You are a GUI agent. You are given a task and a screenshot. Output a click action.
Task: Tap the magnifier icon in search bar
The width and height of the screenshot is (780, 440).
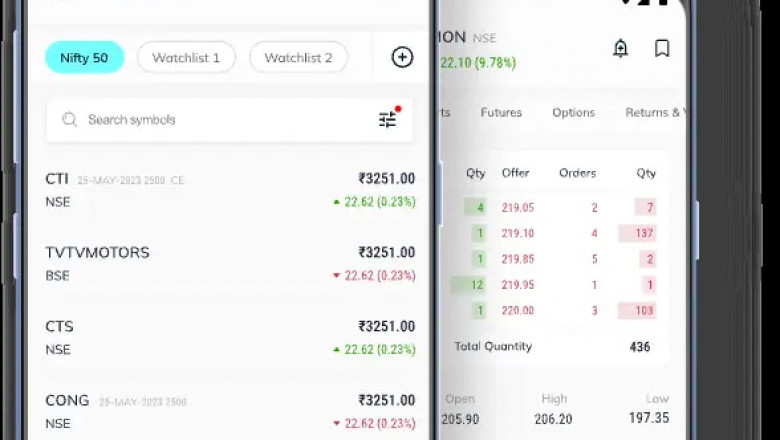pyautogui.click(x=70, y=119)
